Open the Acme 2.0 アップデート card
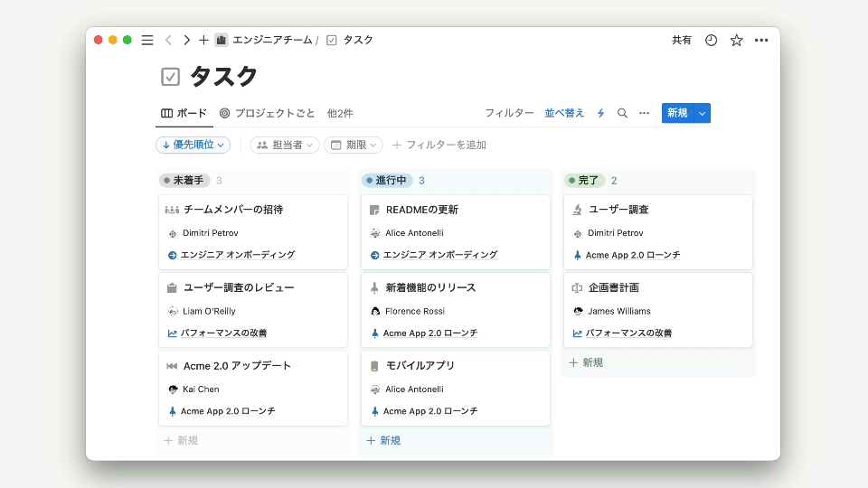The image size is (868, 488). [x=253, y=388]
